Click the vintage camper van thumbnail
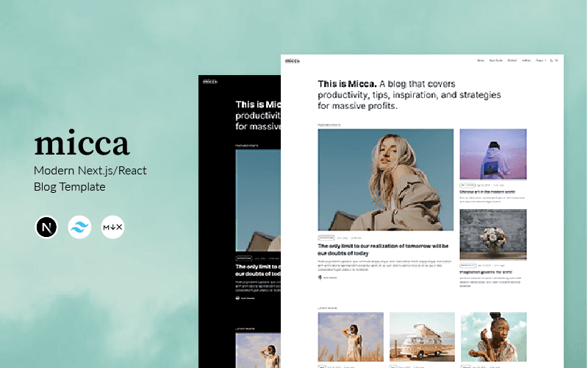This screenshot has height=368, width=588. coord(422,336)
